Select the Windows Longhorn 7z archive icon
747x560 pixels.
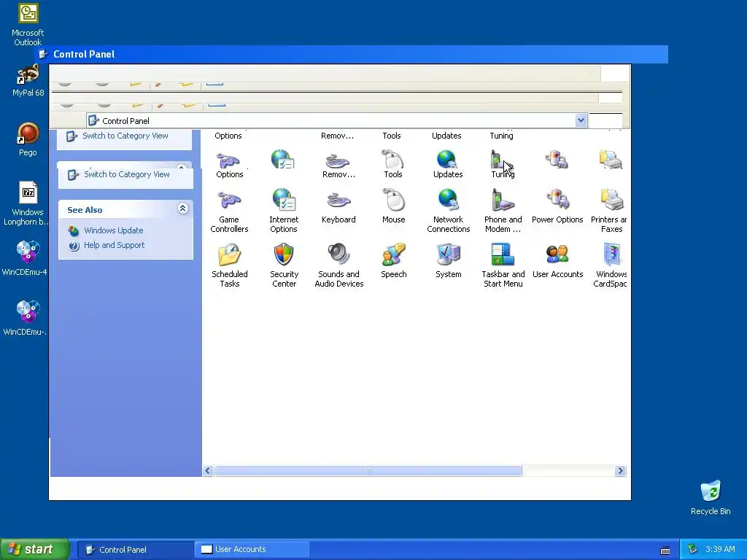(26, 204)
